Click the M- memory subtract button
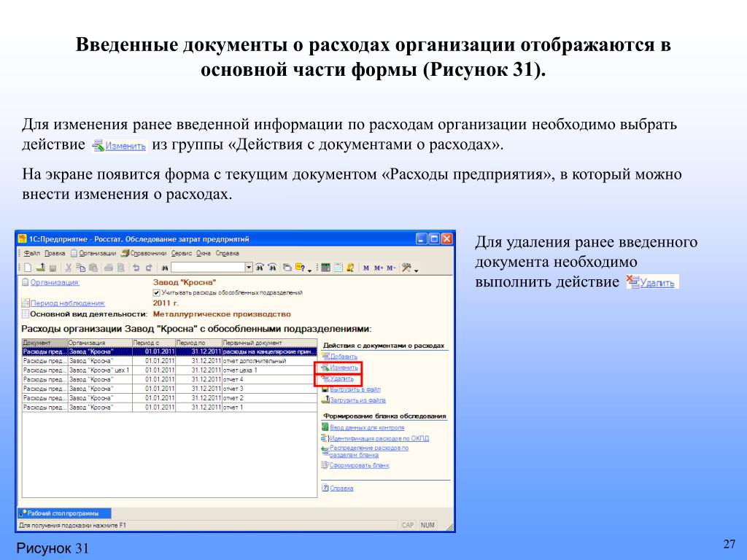 click(391, 268)
